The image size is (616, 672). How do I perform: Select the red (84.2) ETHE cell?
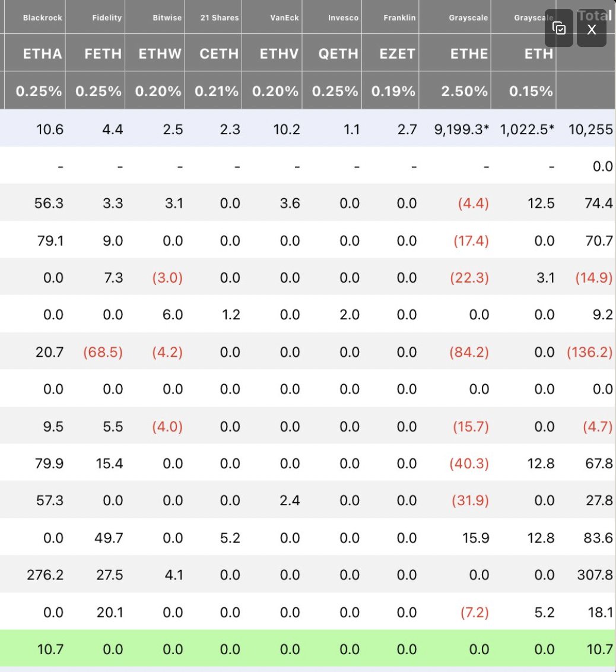coord(469,352)
